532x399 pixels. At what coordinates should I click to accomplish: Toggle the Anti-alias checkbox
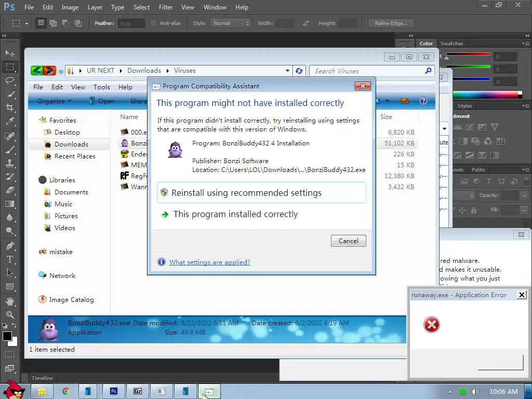click(154, 23)
